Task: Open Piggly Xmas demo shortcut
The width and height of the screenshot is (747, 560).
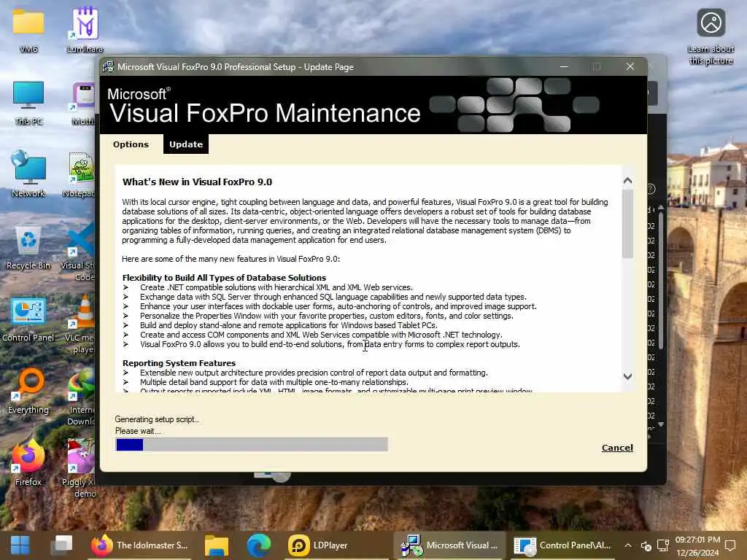Action: click(x=80, y=469)
